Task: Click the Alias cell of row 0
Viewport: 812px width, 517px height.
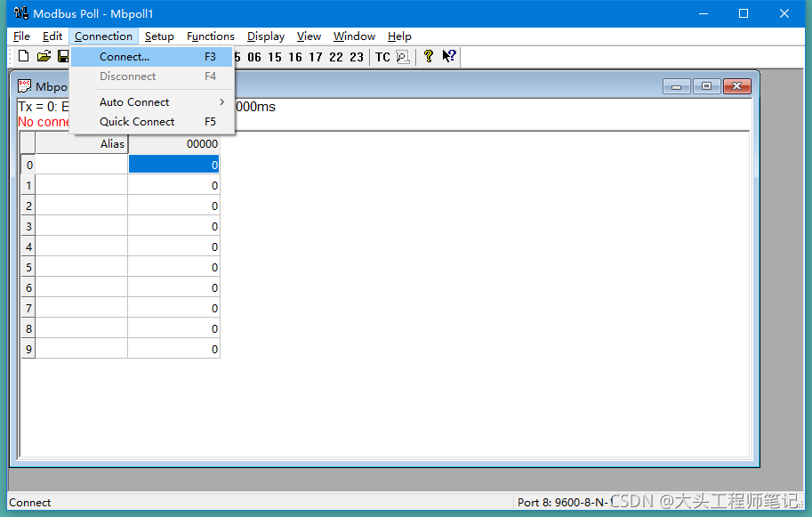Action: pyautogui.click(x=81, y=165)
